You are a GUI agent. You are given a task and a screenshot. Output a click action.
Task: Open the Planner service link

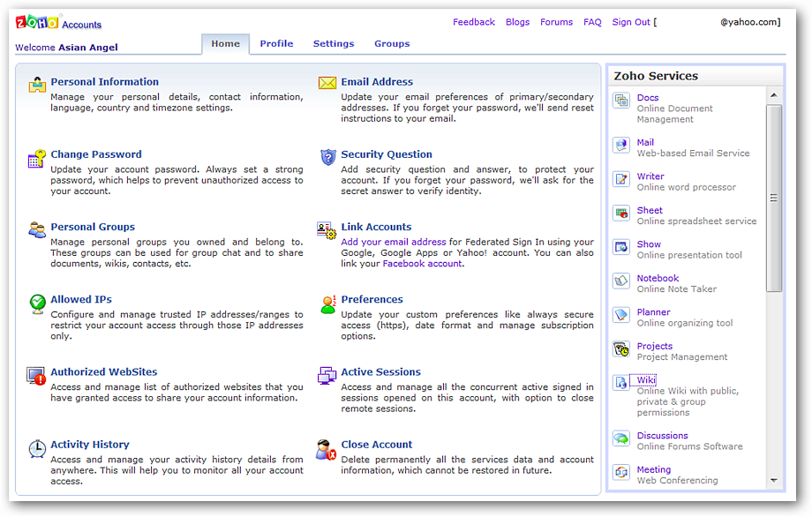click(653, 312)
